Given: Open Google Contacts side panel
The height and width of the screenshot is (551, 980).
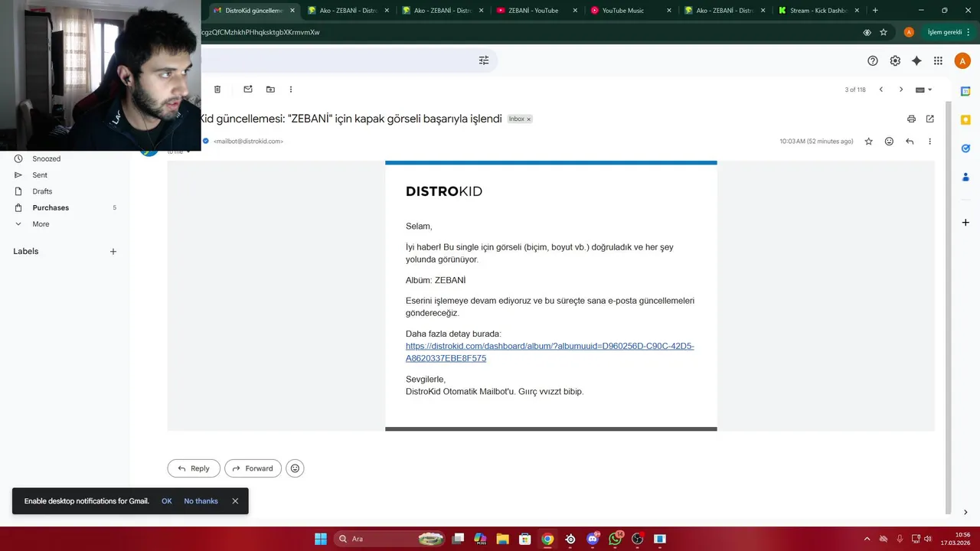Looking at the screenshot, I should [x=965, y=177].
